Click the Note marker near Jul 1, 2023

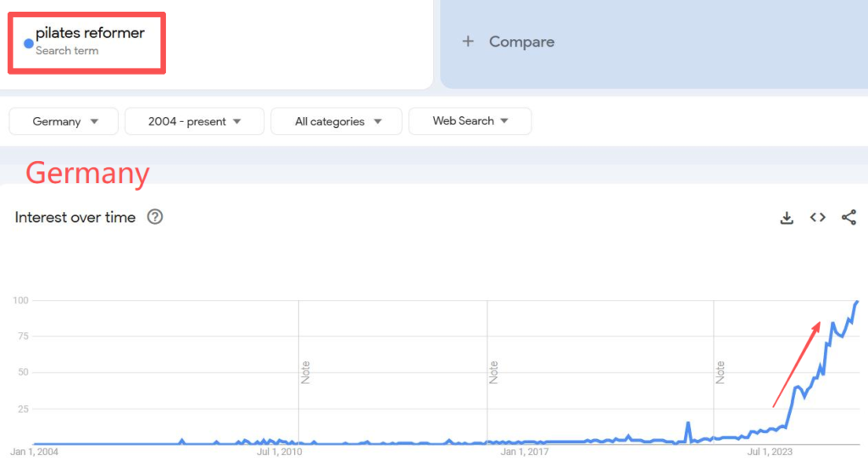coord(720,372)
